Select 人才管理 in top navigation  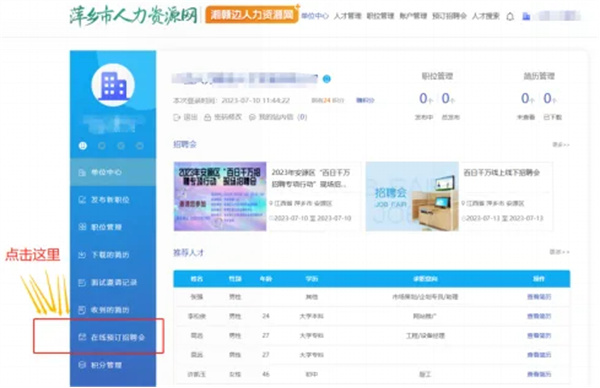click(347, 16)
